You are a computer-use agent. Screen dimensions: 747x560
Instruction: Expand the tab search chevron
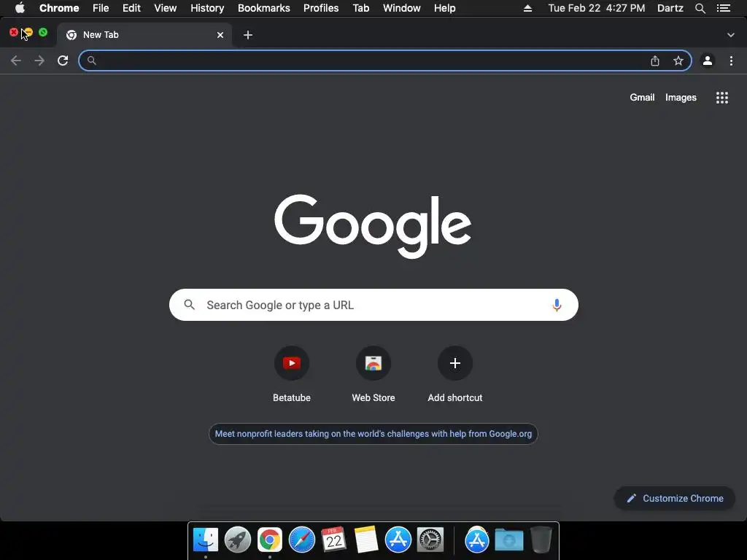point(731,35)
